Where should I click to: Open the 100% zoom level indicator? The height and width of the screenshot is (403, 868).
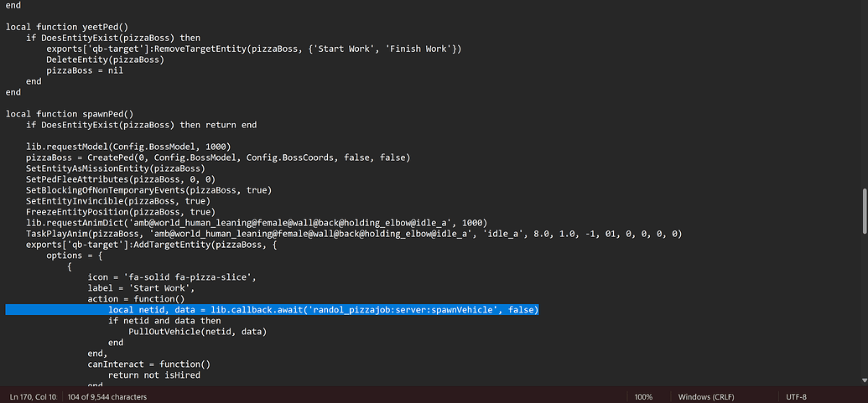click(643, 395)
